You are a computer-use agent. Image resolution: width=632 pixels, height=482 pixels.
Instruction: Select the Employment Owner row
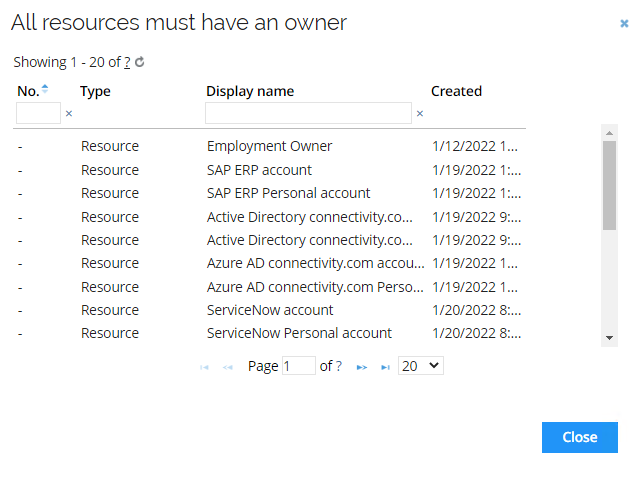point(269,146)
